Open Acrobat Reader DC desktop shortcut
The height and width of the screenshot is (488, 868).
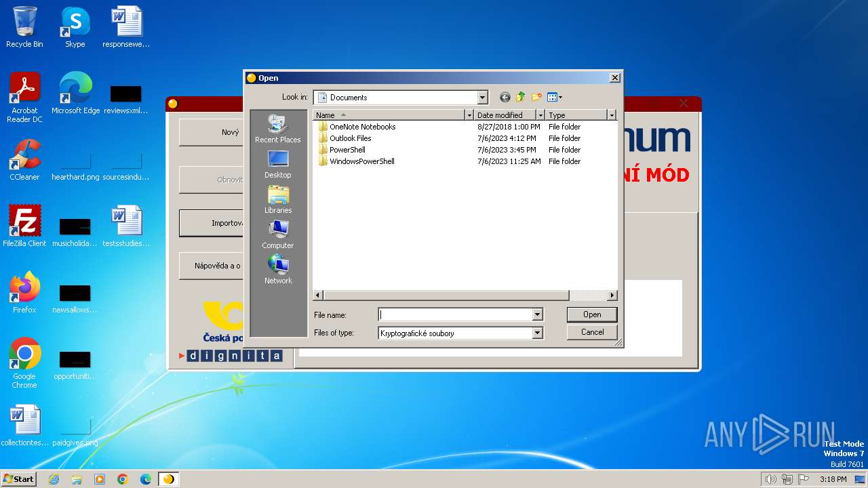click(x=24, y=98)
